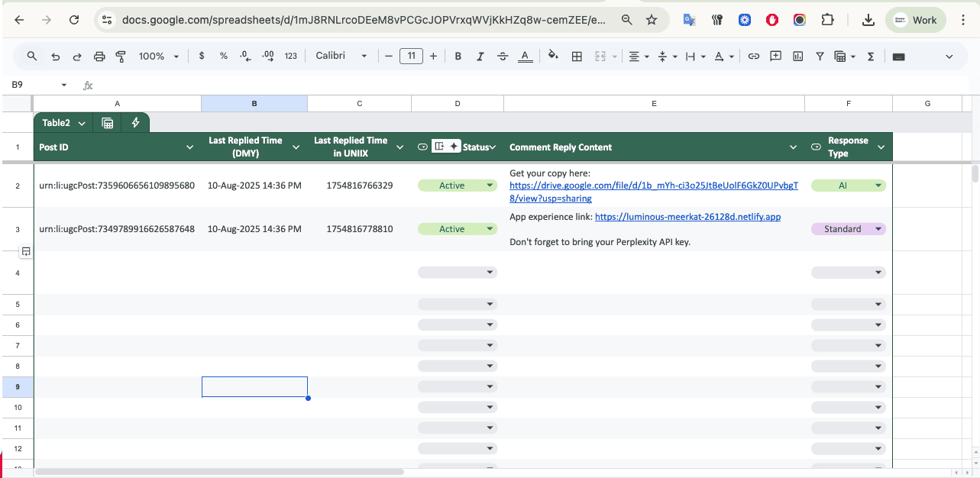Open horizontal align dropdown

tap(638, 56)
